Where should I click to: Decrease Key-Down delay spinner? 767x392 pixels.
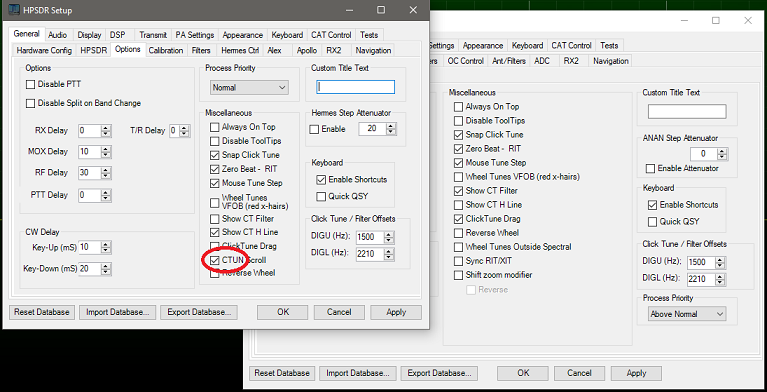(x=106, y=272)
